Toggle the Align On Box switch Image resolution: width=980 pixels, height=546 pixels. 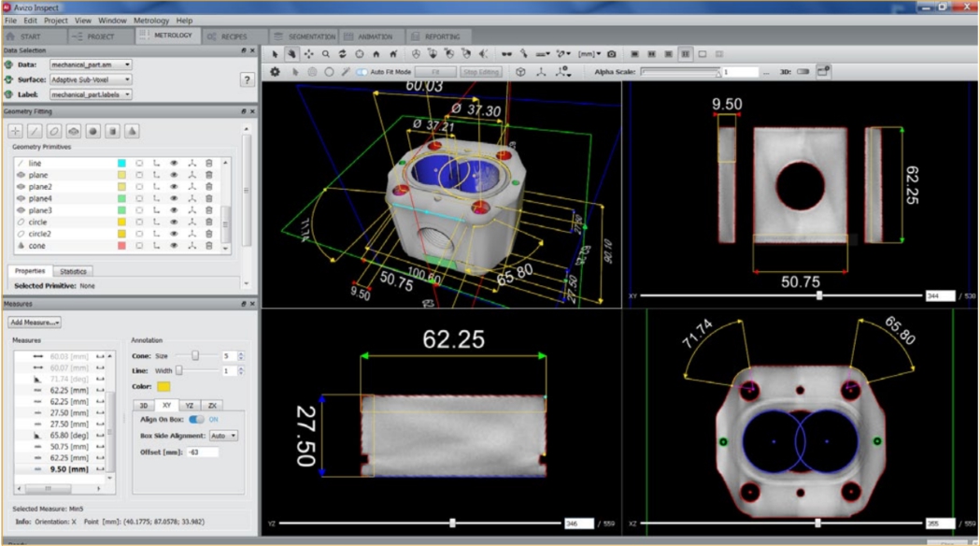(x=196, y=419)
